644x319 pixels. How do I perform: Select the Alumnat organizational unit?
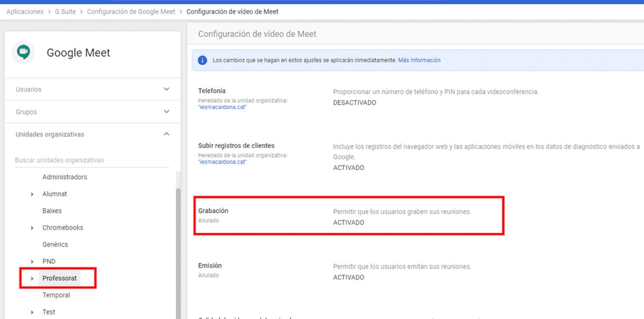point(55,194)
